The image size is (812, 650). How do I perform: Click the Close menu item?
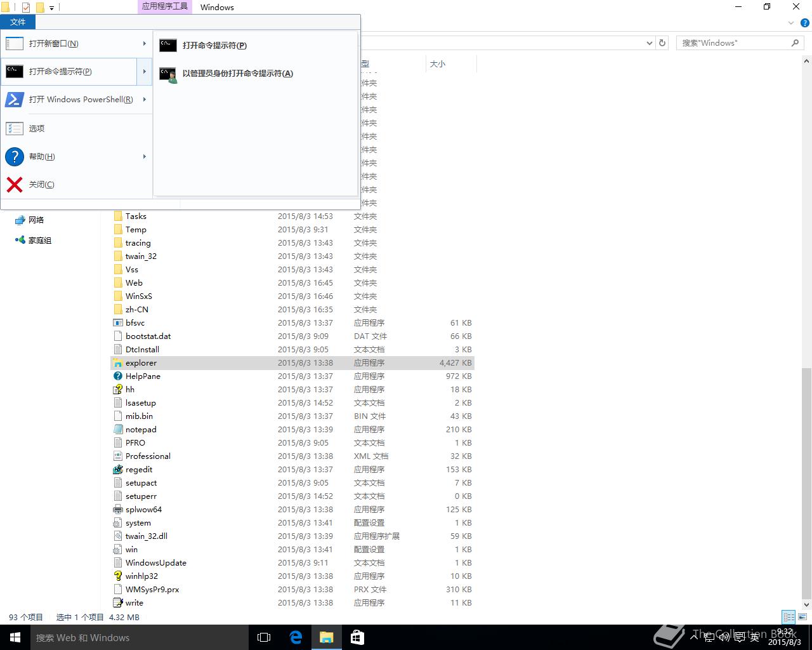(x=76, y=185)
